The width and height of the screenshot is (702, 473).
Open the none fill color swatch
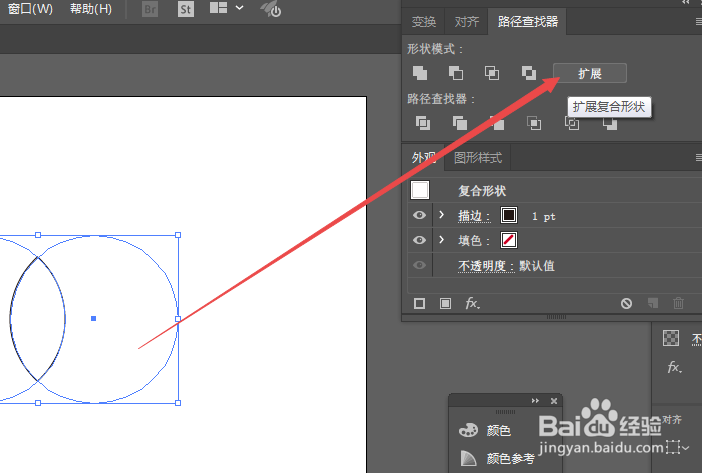[509, 240]
